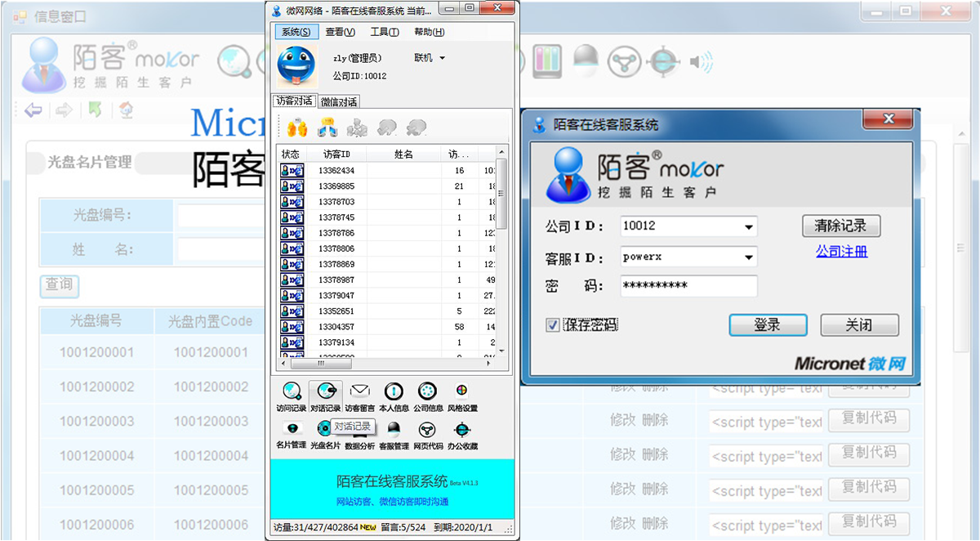This screenshot has height=541, width=980.
Task: Open 网页代码 web code icon
Action: 427,429
